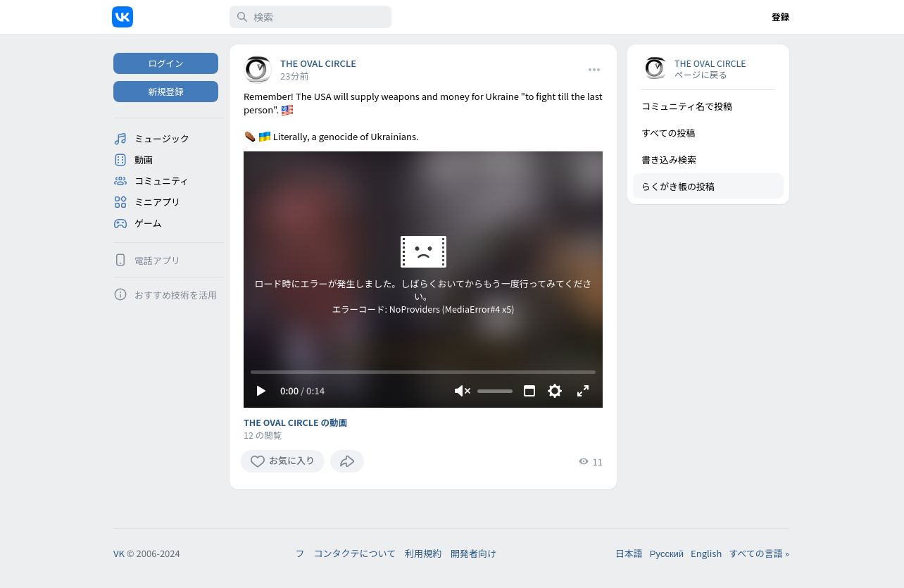Click the 新規登録 button

coord(165,92)
